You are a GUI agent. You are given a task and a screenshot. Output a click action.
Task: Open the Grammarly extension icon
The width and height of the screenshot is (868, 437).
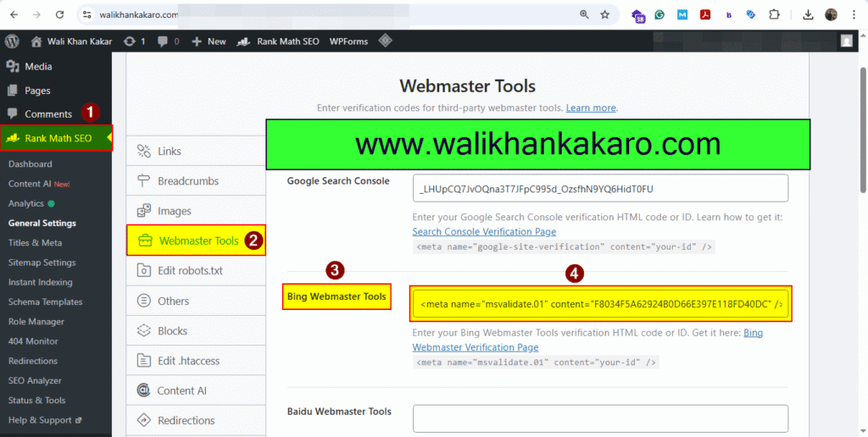(659, 15)
